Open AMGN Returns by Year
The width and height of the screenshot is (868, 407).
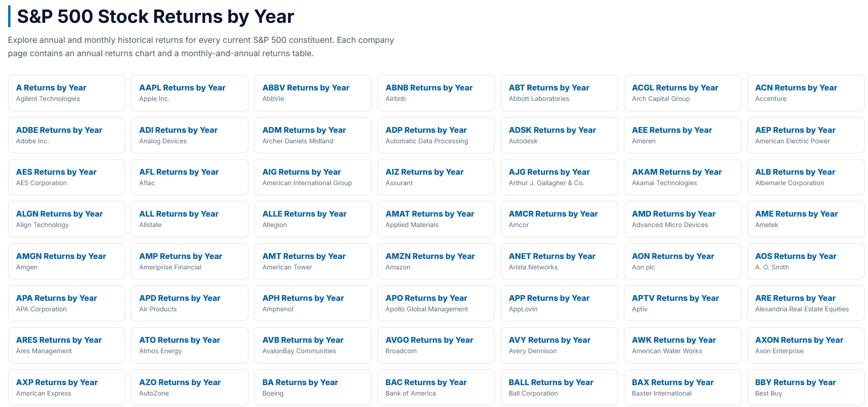(x=67, y=261)
